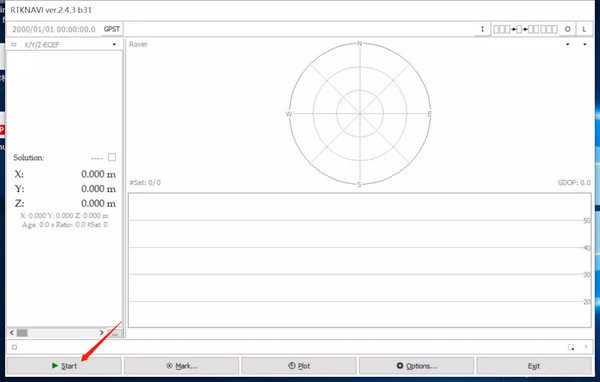This screenshot has height=382, width=600.
Task: Click the small square status bar indicator
Action: tap(15, 347)
